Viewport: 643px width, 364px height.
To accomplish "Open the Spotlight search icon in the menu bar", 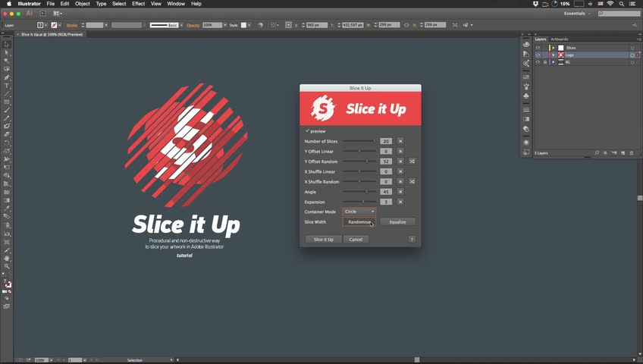I will pyautogui.click(x=622, y=4).
